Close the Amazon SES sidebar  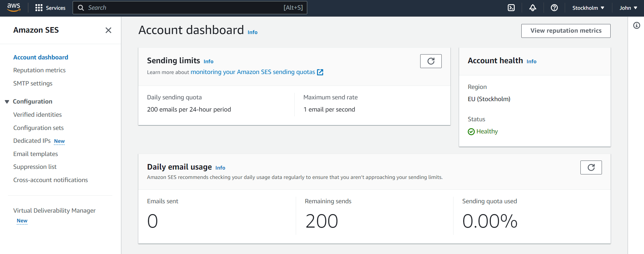click(108, 30)
